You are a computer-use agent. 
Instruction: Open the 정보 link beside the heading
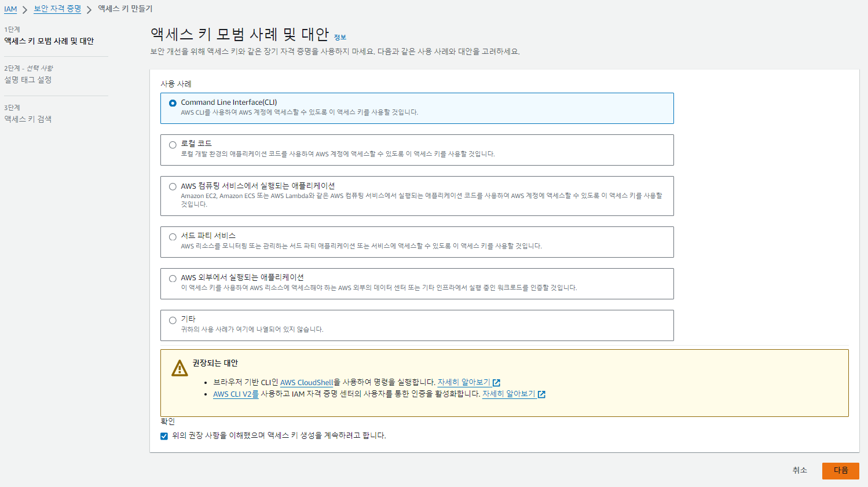tap(340, 37)
